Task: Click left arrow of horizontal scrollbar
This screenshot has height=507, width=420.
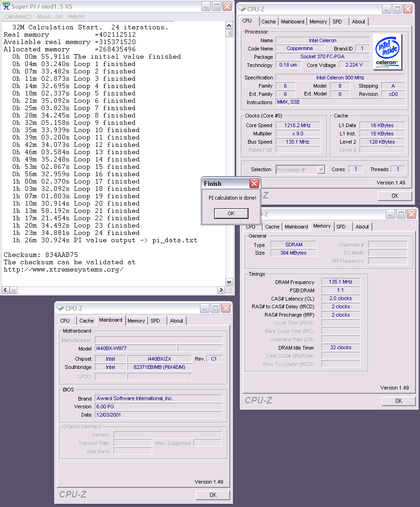Action: (x=6, y=290)
